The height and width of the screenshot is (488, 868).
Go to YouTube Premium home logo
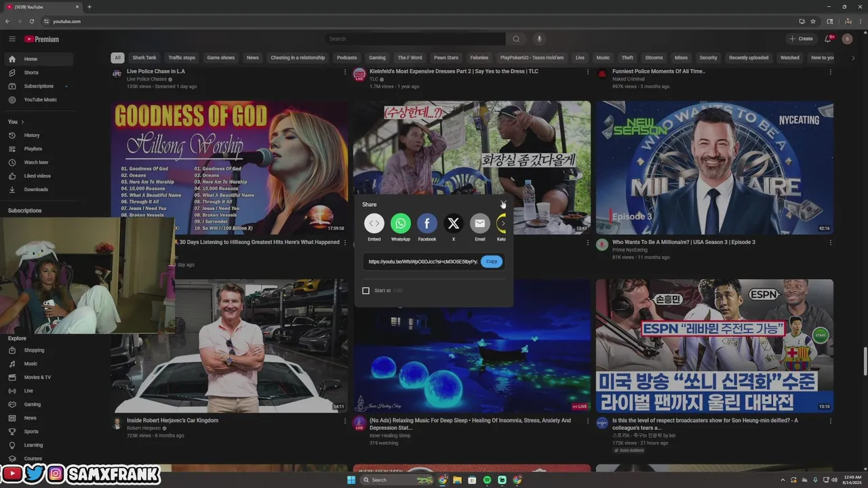tap(42, 39)
